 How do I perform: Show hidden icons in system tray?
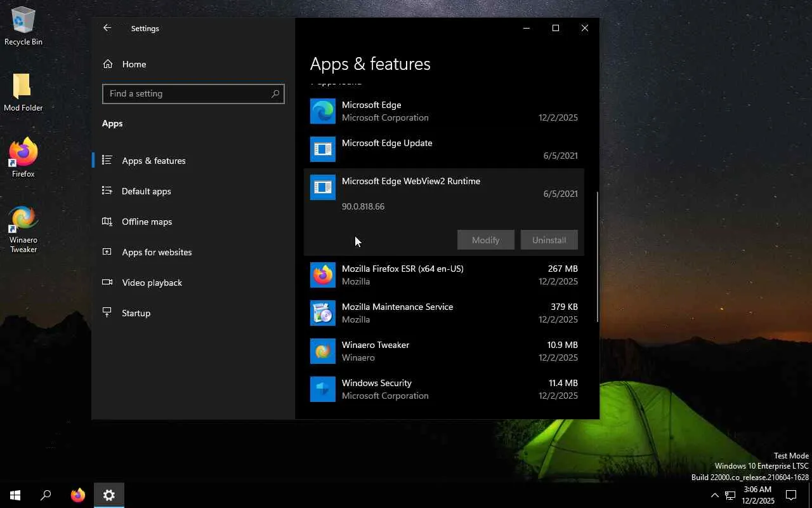coord(714,495)
